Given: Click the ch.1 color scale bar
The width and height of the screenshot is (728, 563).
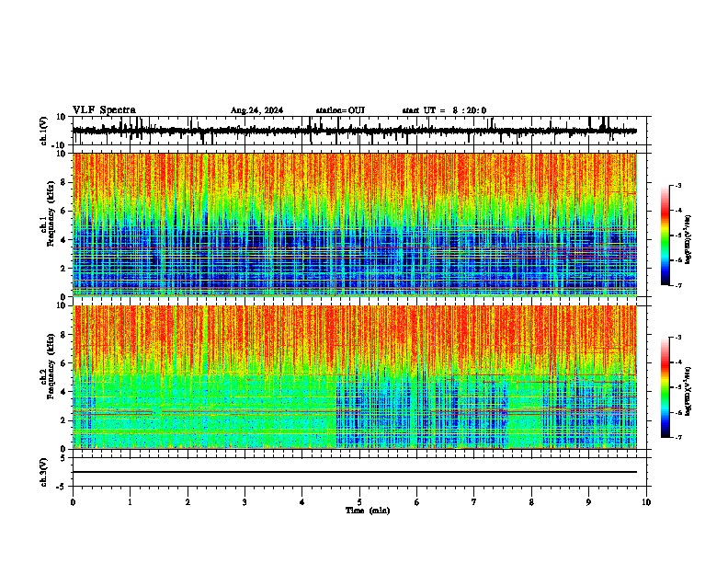Looking at the screenshot, I should tap(665, 236).
